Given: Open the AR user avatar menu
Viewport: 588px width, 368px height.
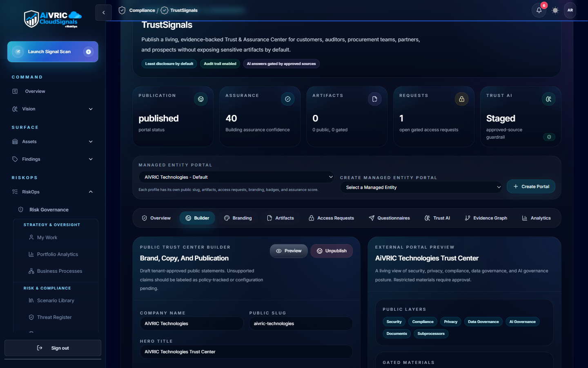Looking at the screenshot, I should 570,10.
